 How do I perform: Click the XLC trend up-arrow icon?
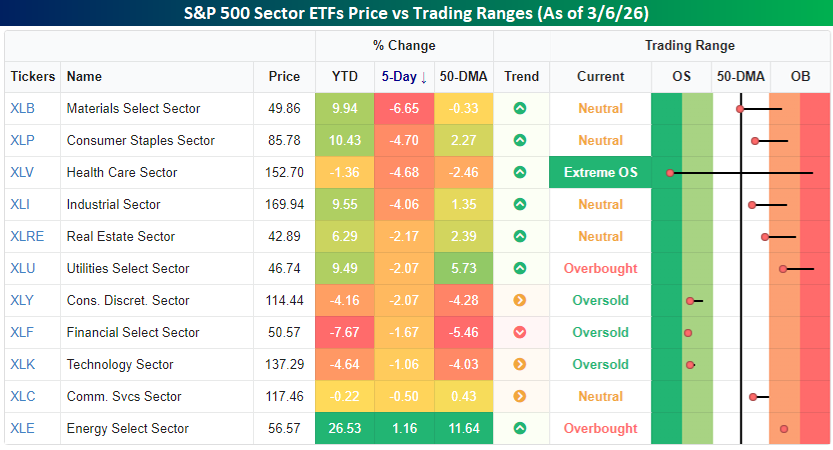(520, 397)
